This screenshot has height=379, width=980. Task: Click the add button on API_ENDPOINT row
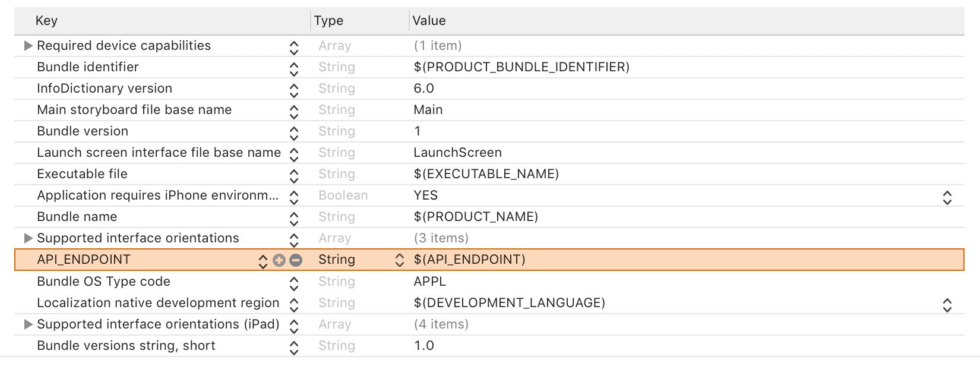pos(279,260)
